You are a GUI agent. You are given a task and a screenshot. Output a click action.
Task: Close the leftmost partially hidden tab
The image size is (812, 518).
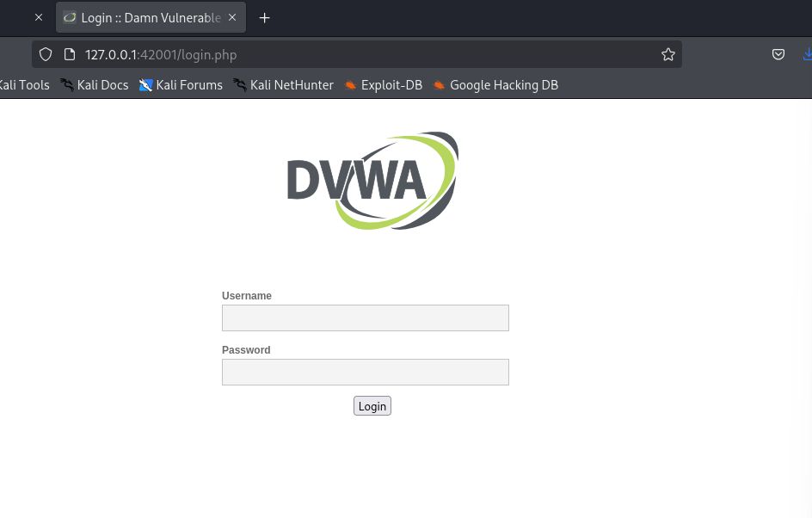tap(39, 17)
